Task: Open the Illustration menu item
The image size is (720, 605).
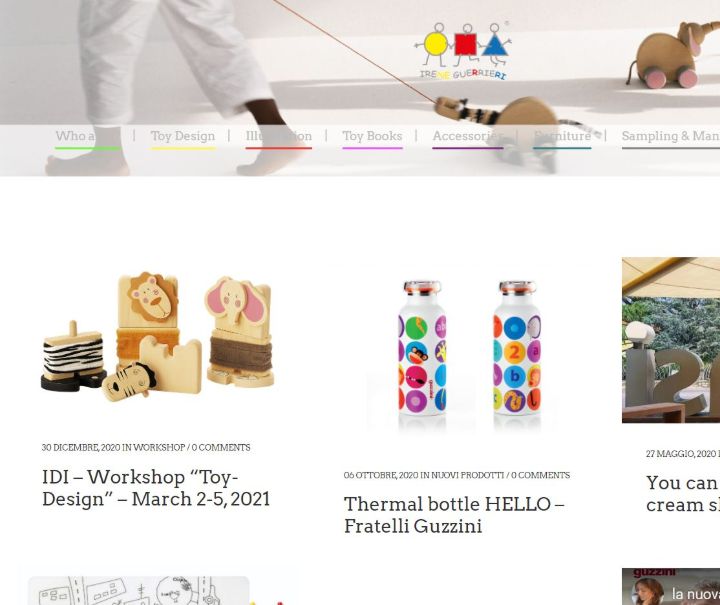Action: [x=279, y=136]
